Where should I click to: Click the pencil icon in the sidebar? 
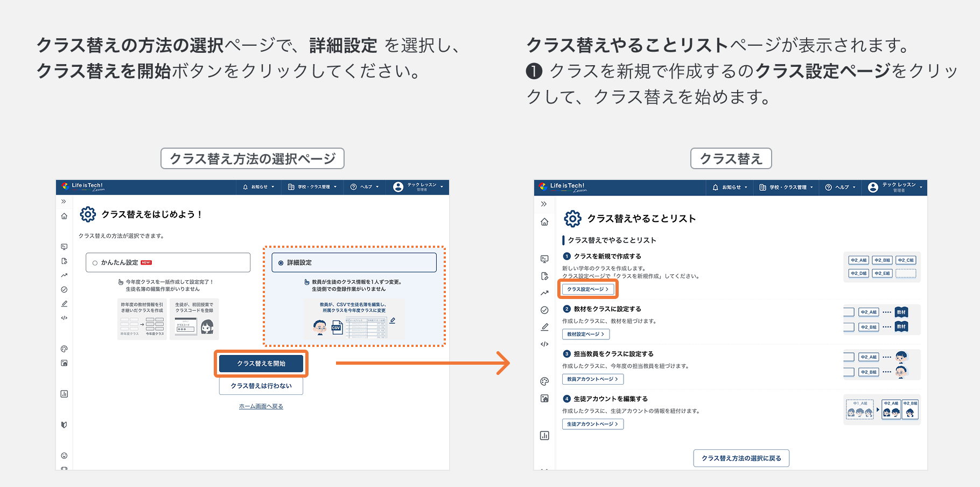(x=64, y=303)
